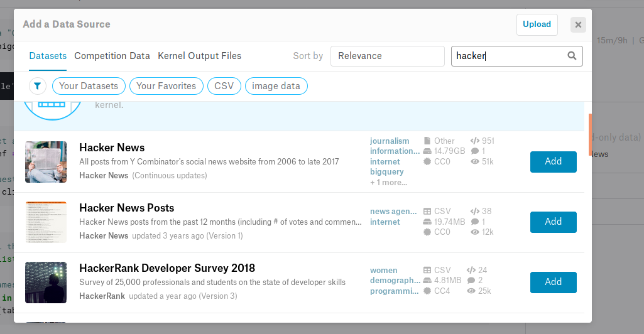This screenshot has width=644, height=334.
Task: Toggle the Your Favorites filter chip
Action: click(x=166, y=86)
